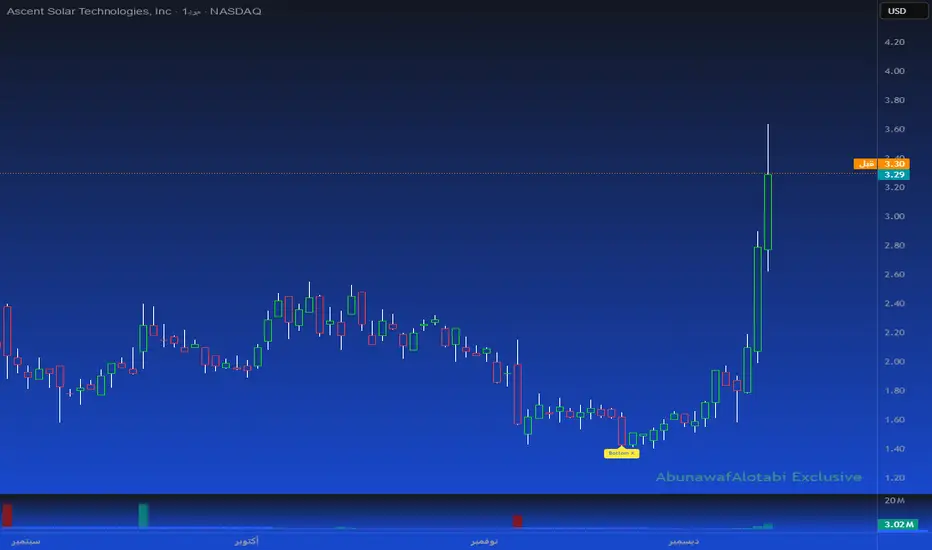This screenshot has height=550, width=932.
Task: Click the 1.20 price axis label
Action: pos(894,478)
